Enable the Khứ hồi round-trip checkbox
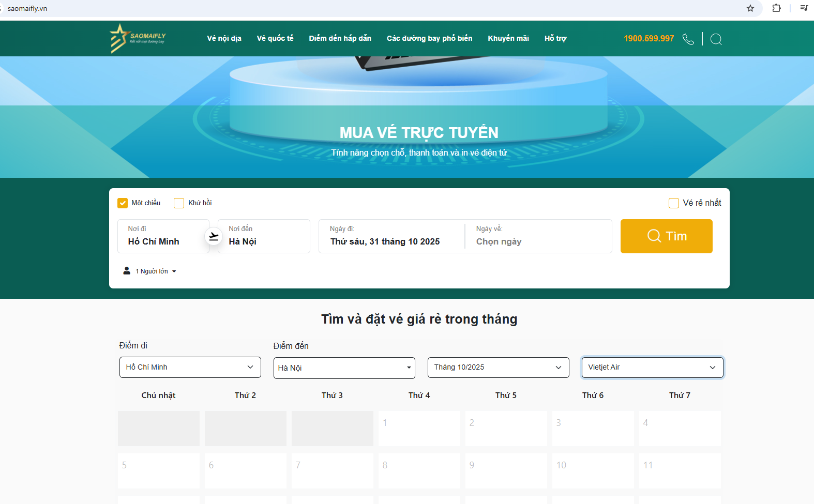The height and width of the screenshot is (504, 814). pos(179,203)
